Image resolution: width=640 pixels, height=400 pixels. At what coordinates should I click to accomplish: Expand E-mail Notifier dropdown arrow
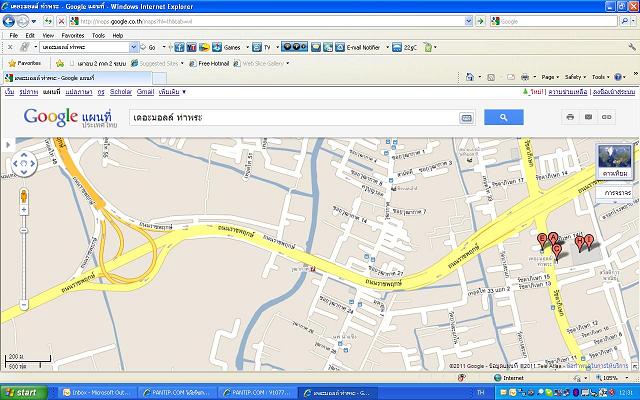(387, 47)
